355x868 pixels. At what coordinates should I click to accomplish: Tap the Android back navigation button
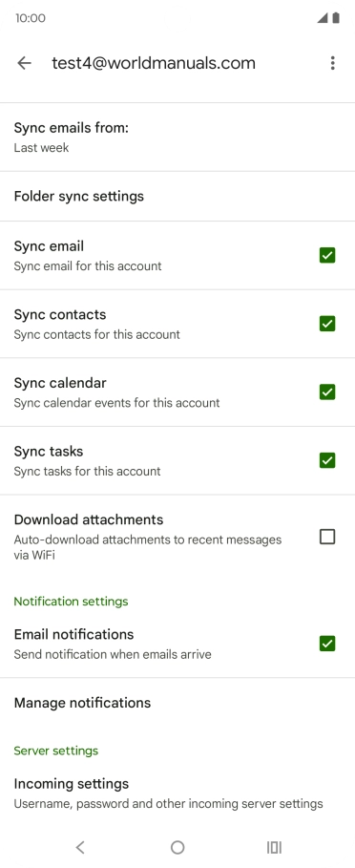[80, 847]
